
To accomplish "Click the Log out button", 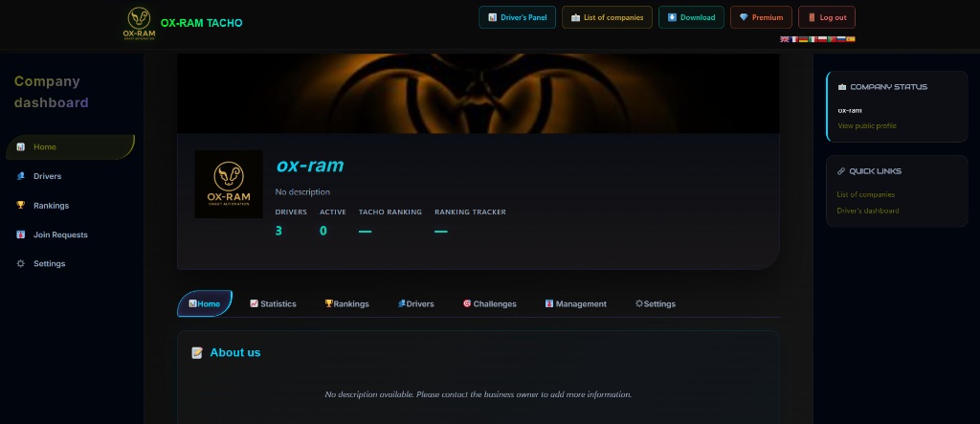I will [x=826, y=17].
